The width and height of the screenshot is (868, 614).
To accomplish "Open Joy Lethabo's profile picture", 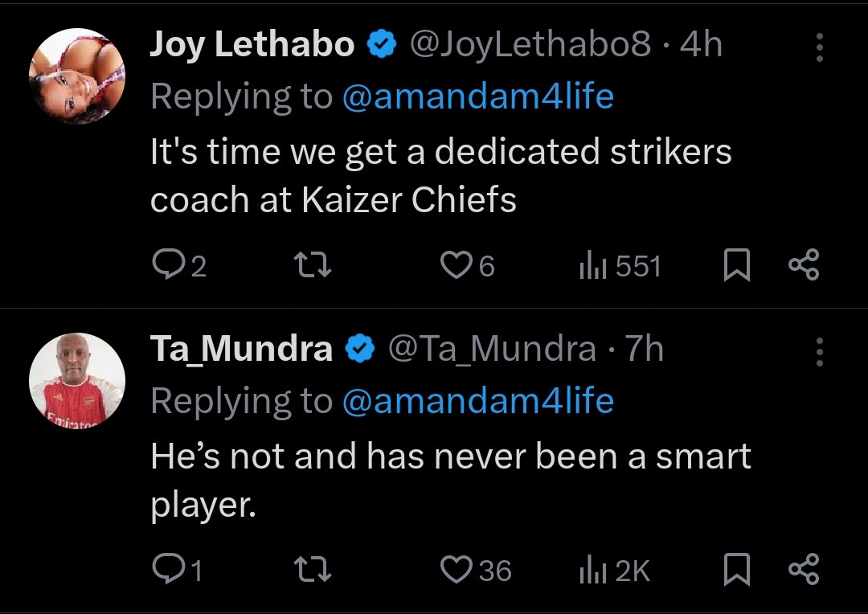I will pos(77,76).
